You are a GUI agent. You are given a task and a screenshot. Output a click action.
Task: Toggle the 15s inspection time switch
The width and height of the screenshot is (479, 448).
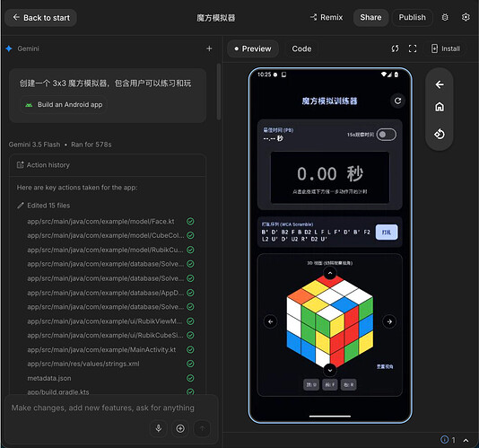click(x=386, y=135)
